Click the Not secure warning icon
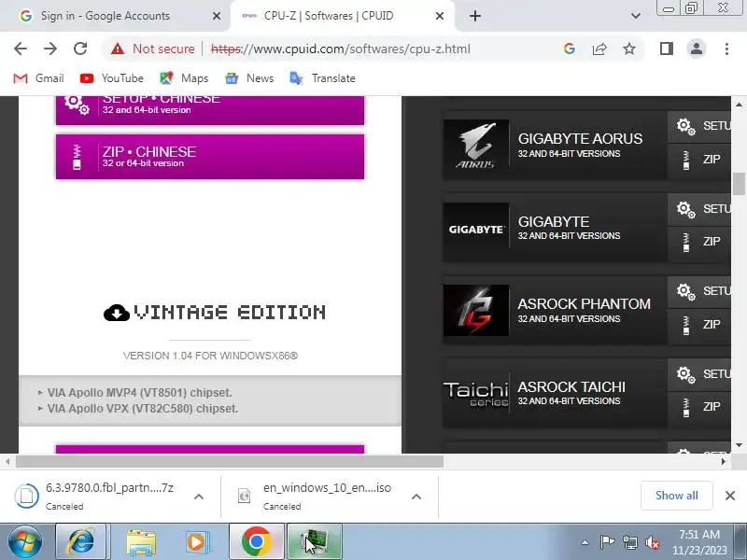The height and width of the screenshot is (560, 747). (x=118, y=49)
